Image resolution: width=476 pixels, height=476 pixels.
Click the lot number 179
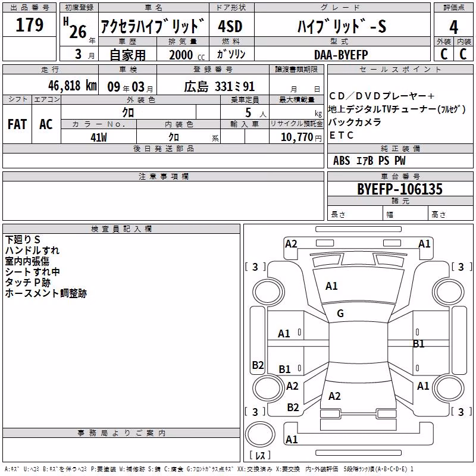coord(29,24)
